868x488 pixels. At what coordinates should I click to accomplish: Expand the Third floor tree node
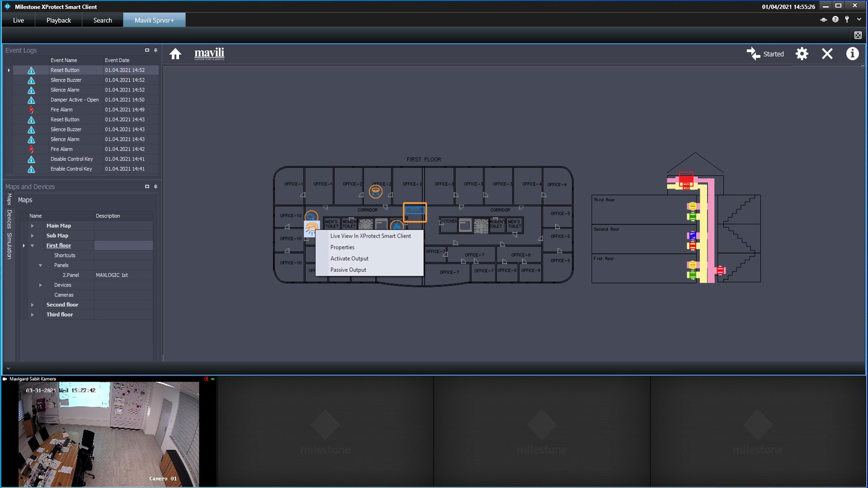pos(32,315)
